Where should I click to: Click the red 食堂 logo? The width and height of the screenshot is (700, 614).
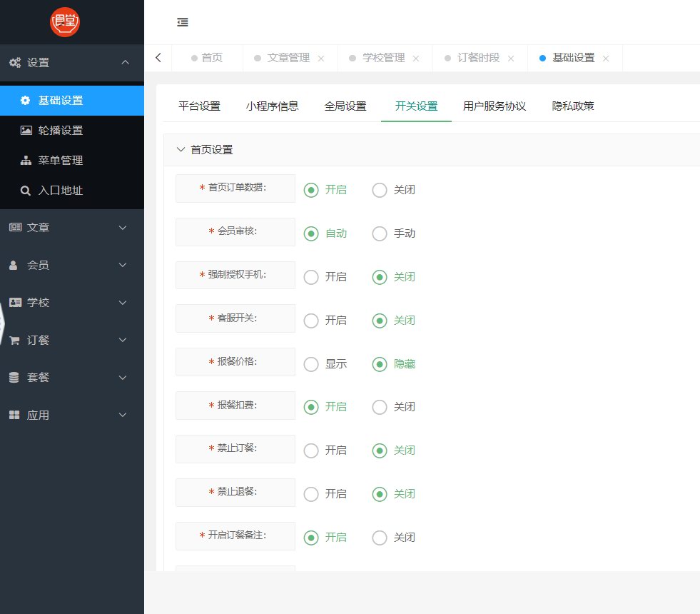pyautogui.click(x=65, y=22)
